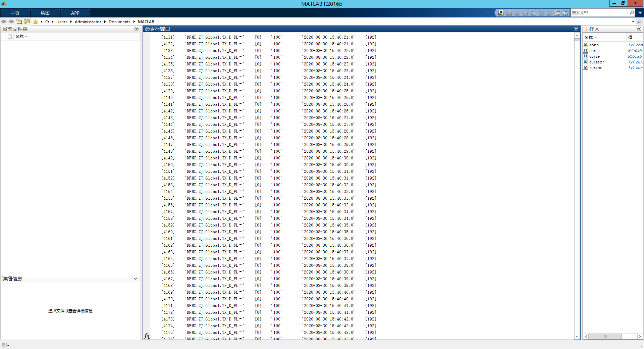Switch to the 绘图 ribbon tab
Viewport: 644px width, 349px height.
(x=45, y=13)
